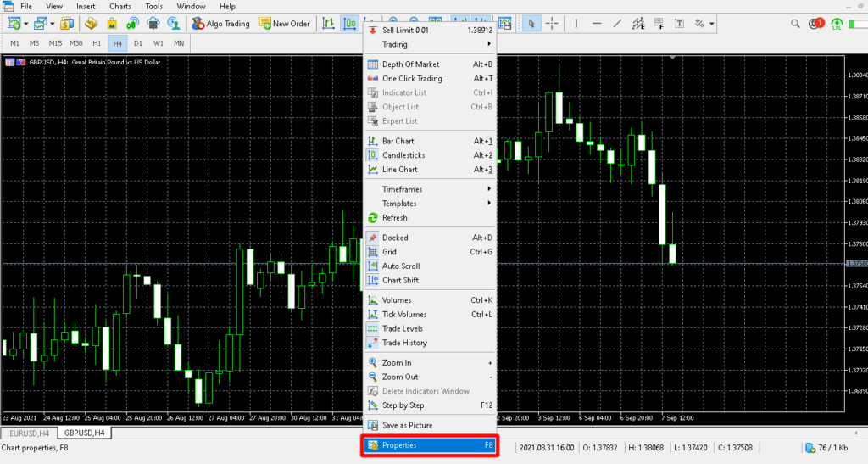Click the chart template save icon
Screen dimensions: 868x464
pos(505,24)
